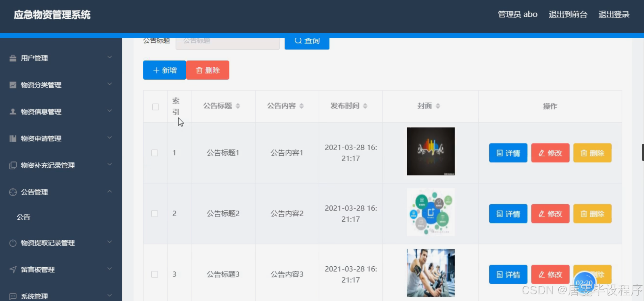Expand the 物资提取记录管理 menu chevron
Image resolution: width=644 pixels, height=301 pixels.
[109, 242]
